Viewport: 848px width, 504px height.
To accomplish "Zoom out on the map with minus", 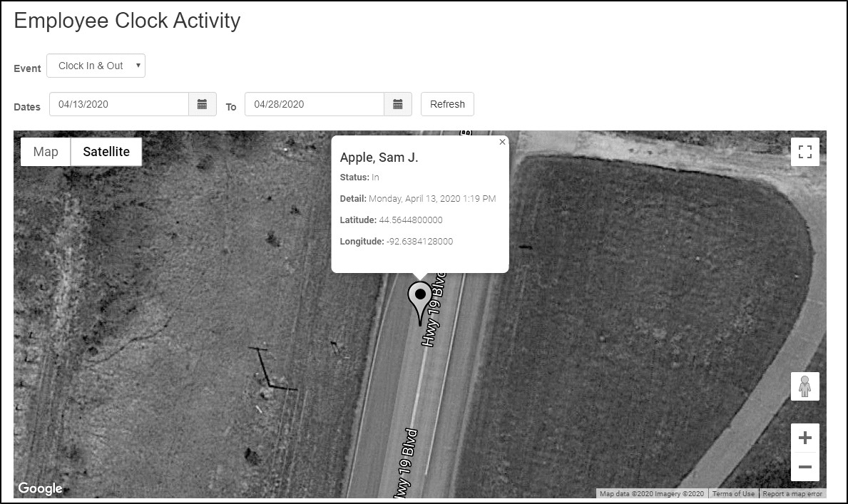I will 804,467.
